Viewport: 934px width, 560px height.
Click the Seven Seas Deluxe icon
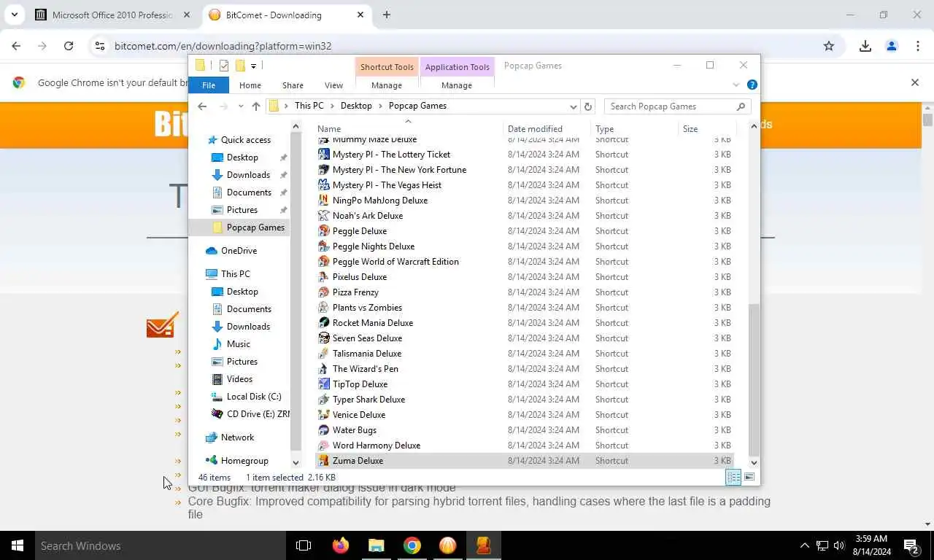324,338
